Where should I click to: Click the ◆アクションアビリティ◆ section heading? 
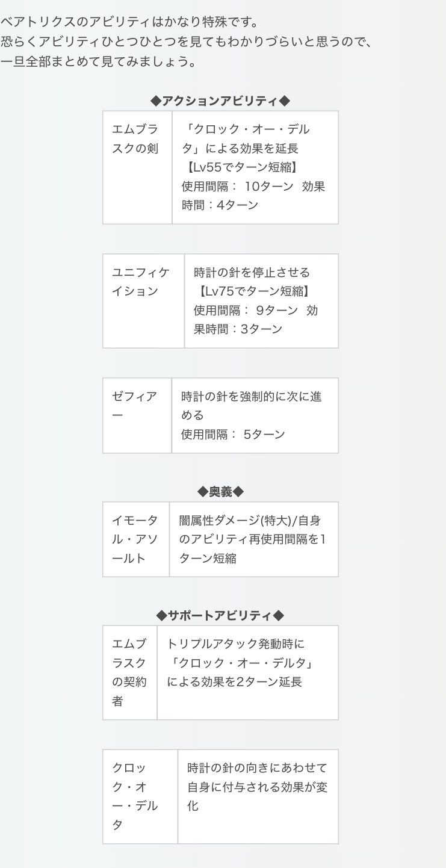220,101
